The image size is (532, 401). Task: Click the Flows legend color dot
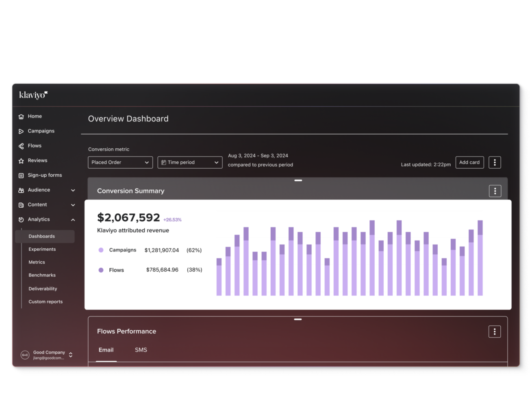pyautogui.click(x=101, y=270)
